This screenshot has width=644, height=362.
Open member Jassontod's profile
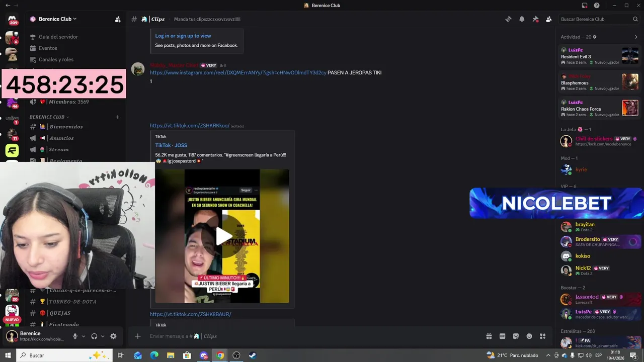600,299
